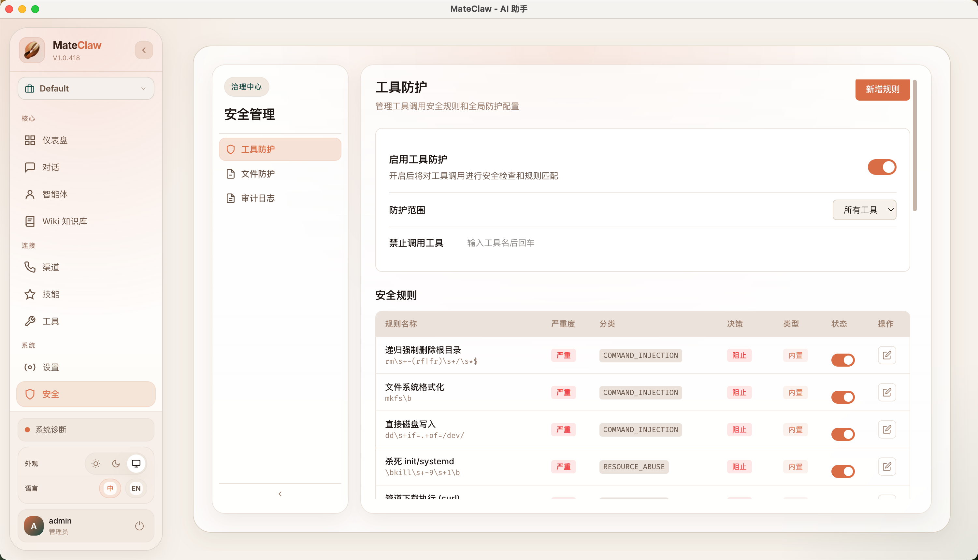Switch to the 文件防护 tab
978x560 pixels.
pyautogui.click(x=257, y=174)
